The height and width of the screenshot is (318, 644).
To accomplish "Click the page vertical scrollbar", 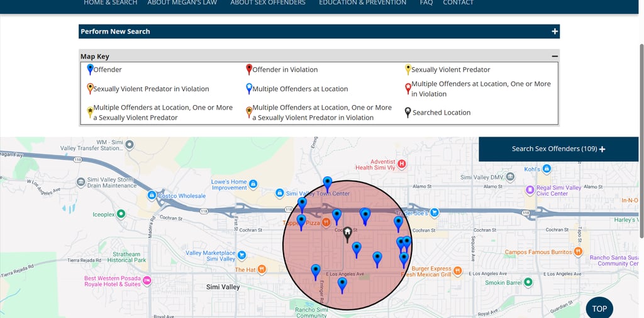I will coord(641,140).
